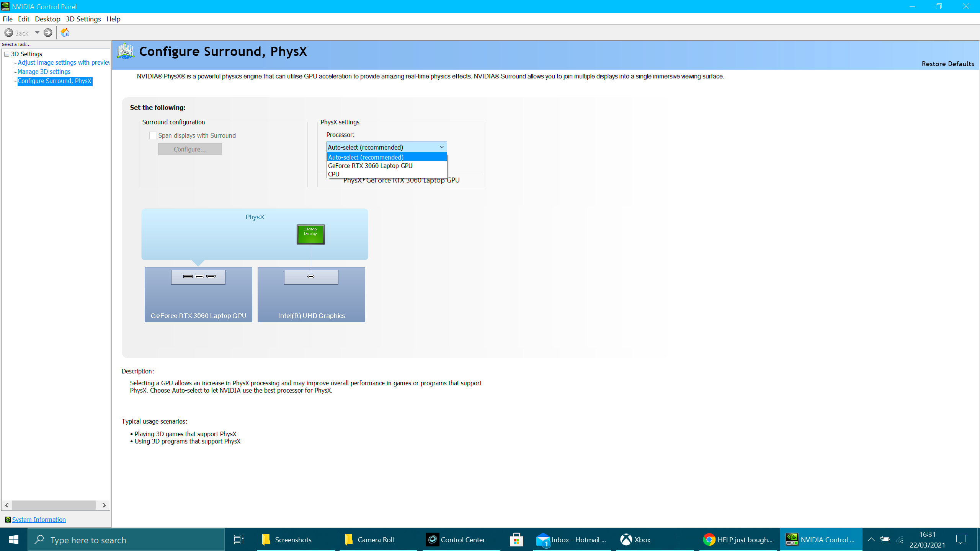Open the Desktop menu
Screen dimensions: 980x551
[47, 19]
